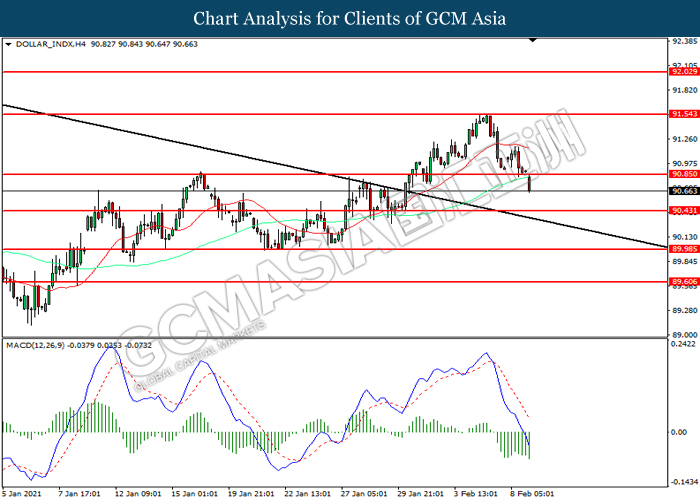Click the 8 Feb 05:01 time label
Viewport: 700px width, 500px height.
[x=532, y=494]
